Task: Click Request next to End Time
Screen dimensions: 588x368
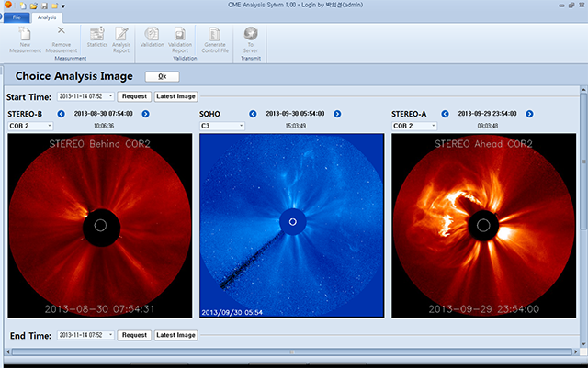Action: [134, 335]
